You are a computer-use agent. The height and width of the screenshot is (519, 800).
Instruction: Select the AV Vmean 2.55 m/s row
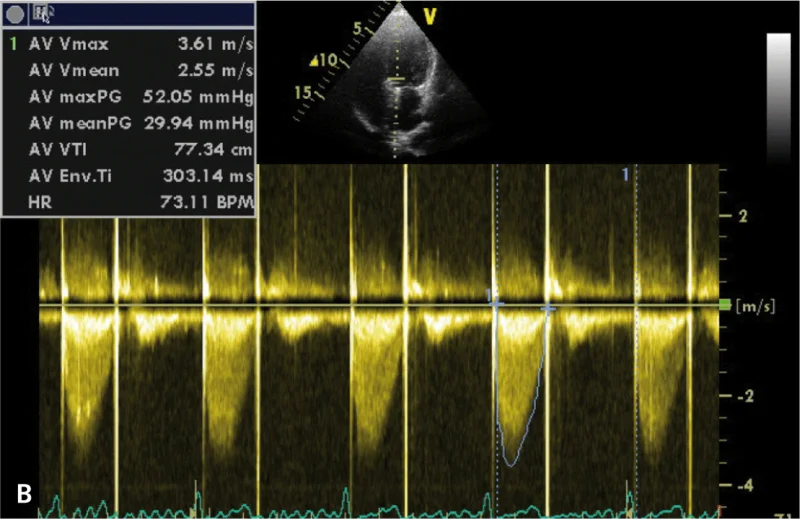141,70
